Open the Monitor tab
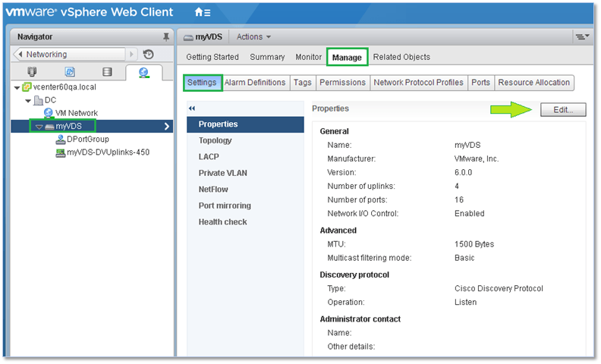The width and height of the screenshot is (601, 364). [x=308, y=57]
